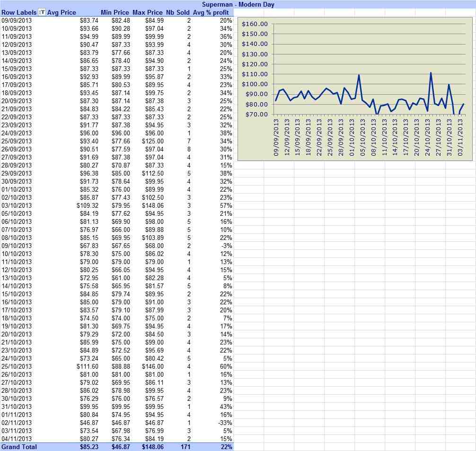Click the -33% profit cell
Screen dimensions: 476x451
(225, 423)
